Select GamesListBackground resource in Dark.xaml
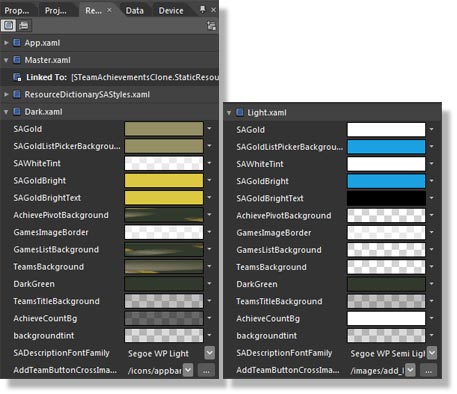Viewport: 457px width, 394px height. pyautogui.click(x=56, y=249)
